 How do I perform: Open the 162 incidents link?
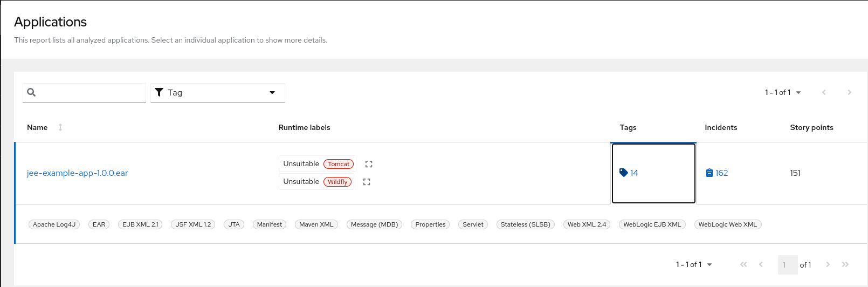(717, 173)
